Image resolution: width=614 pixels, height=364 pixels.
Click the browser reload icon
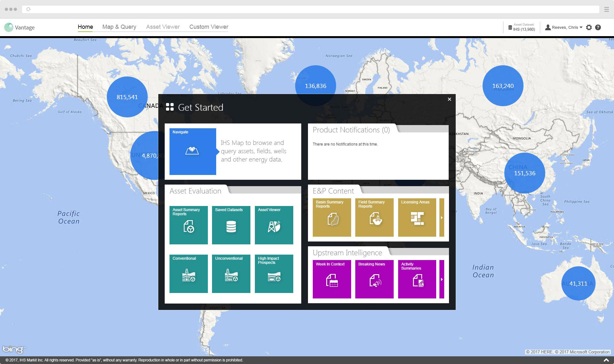point(28,9)
